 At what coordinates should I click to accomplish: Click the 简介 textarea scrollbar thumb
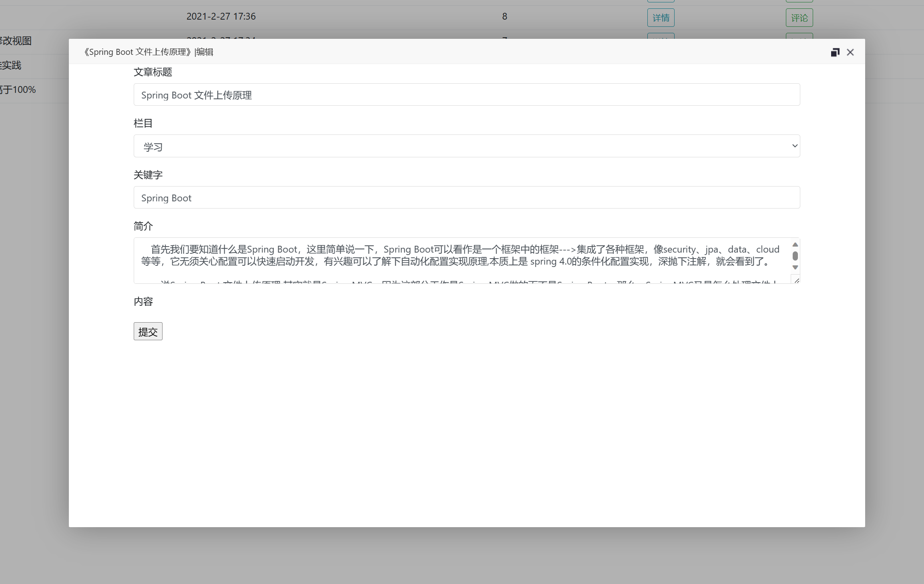click(x=795, y=256)
